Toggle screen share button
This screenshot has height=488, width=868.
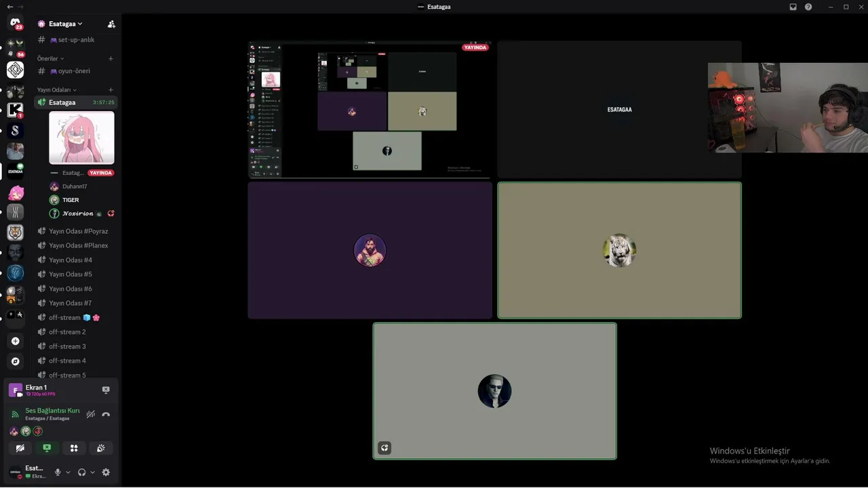point(47,448)
